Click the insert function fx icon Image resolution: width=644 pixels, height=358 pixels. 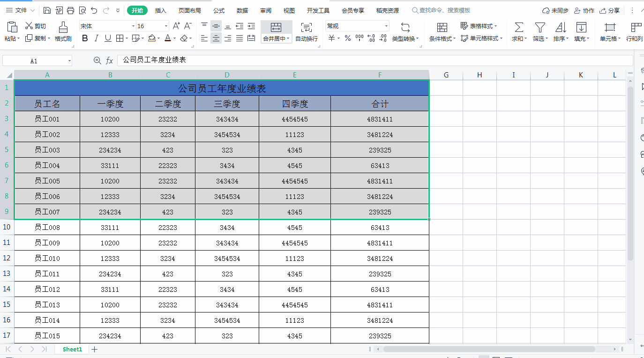pos(109,61)
